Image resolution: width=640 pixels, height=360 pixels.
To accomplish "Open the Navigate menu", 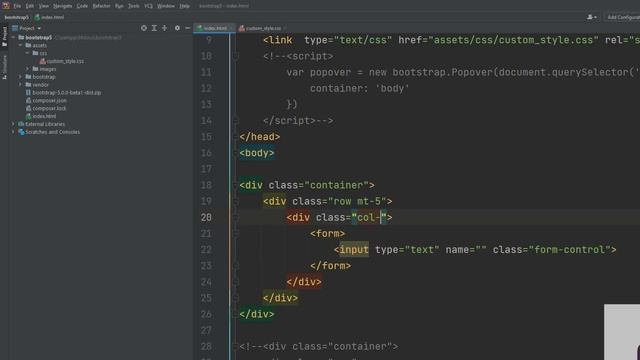I will [62, 6].
